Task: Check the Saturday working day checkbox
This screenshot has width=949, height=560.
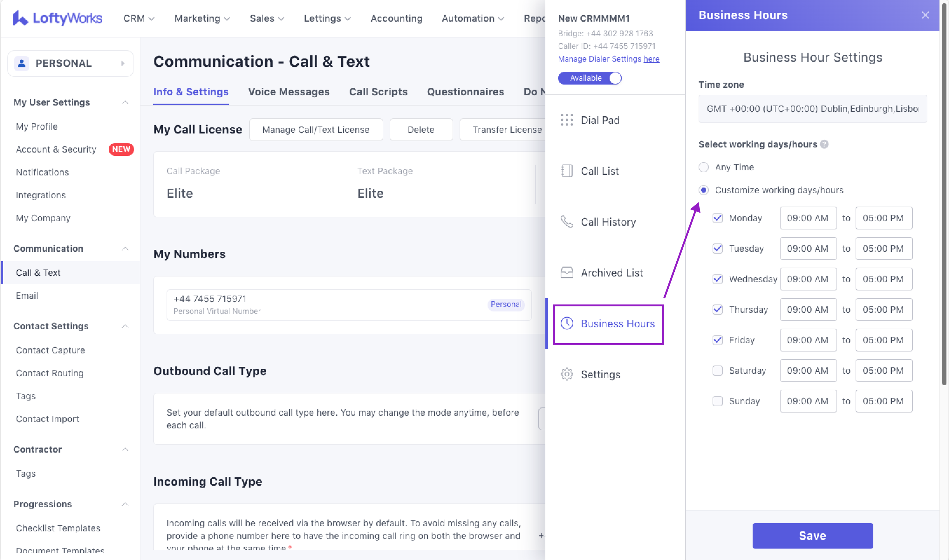Action: tap(717, 371)
